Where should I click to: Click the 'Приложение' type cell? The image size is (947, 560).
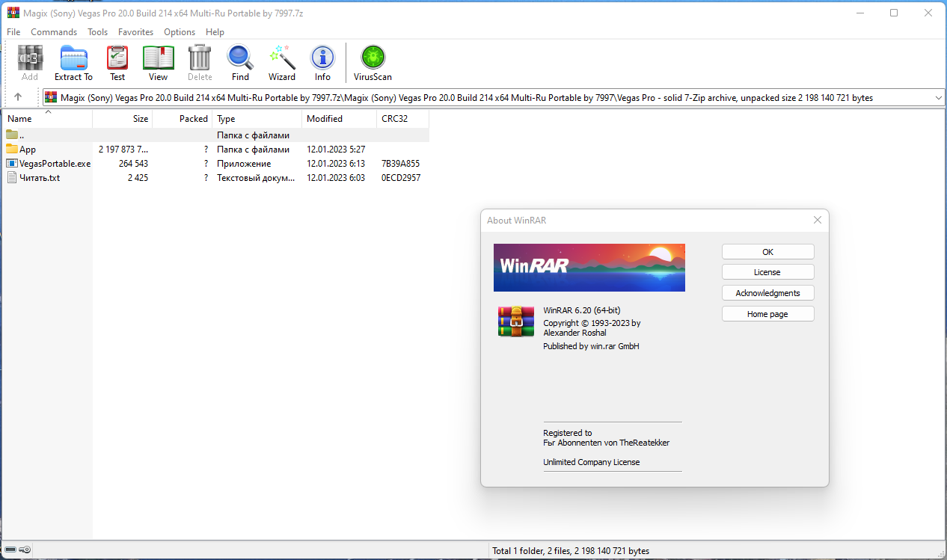pyautogui.click(x=244, y=164)
